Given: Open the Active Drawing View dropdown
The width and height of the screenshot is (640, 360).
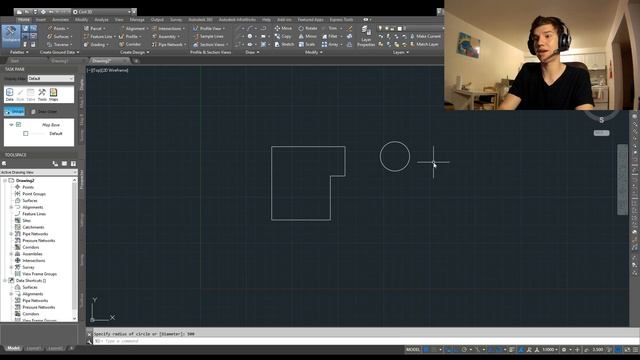Looking at the screenshot, I should tap(39, 172).
